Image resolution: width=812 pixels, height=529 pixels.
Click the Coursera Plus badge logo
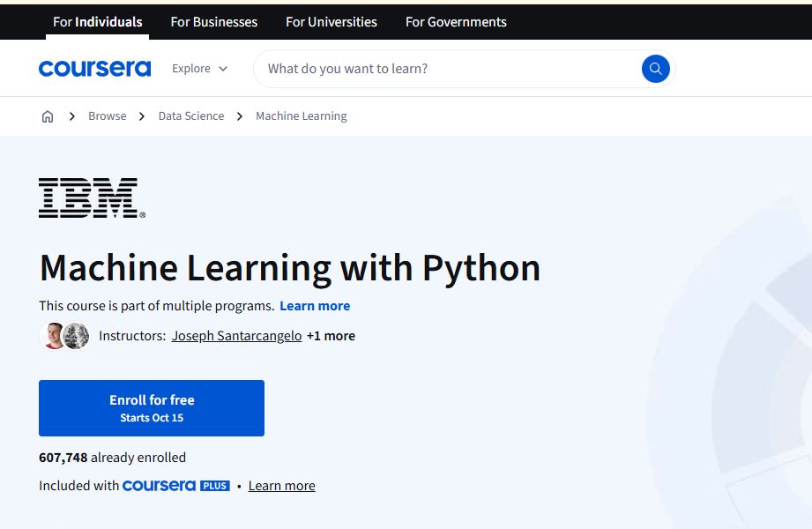click(176, 486)
